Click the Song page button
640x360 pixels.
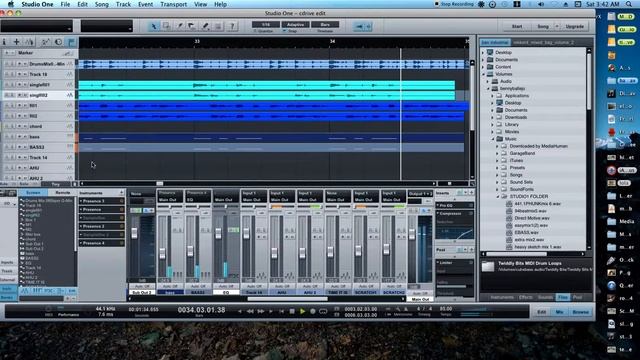[543, 27]
